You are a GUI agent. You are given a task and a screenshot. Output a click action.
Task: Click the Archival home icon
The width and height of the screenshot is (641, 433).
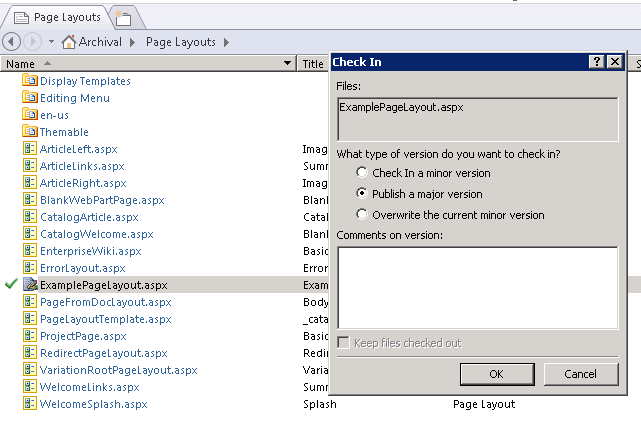pos(70,42)
